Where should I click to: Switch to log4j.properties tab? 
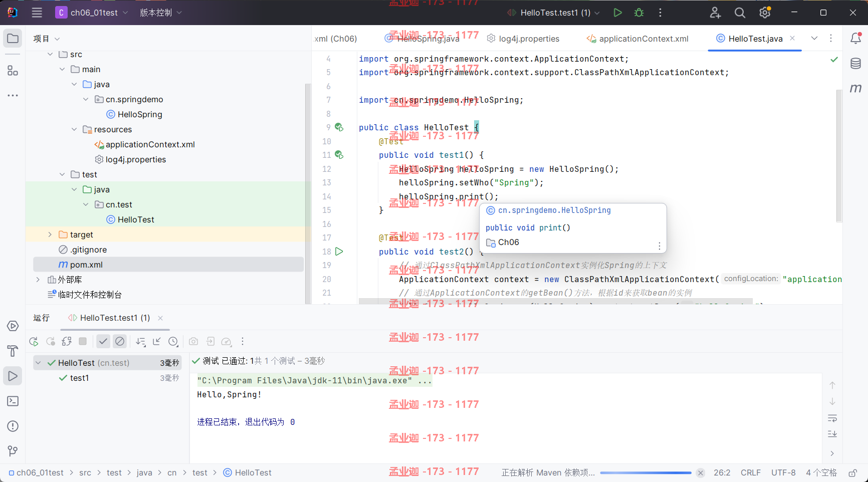coord(523,39)
